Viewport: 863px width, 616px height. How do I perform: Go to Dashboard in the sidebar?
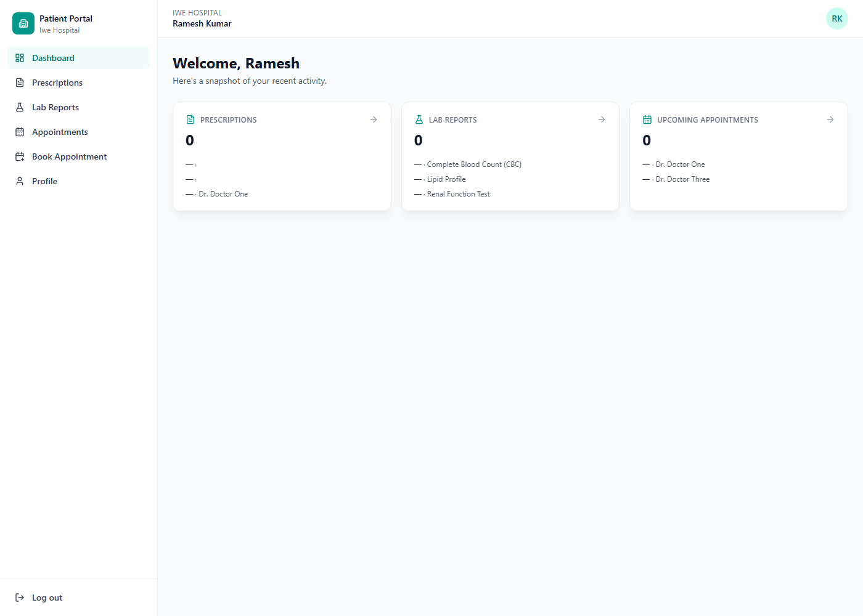[x=78, y=58]
